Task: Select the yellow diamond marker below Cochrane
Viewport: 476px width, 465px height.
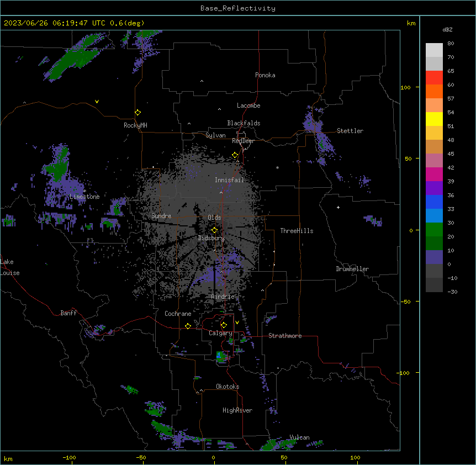Action: 188,326
